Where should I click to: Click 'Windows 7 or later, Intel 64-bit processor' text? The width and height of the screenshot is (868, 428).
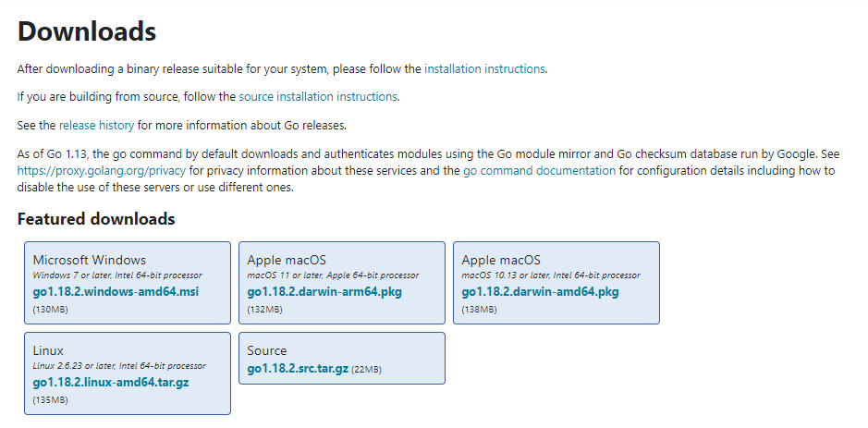117,275
